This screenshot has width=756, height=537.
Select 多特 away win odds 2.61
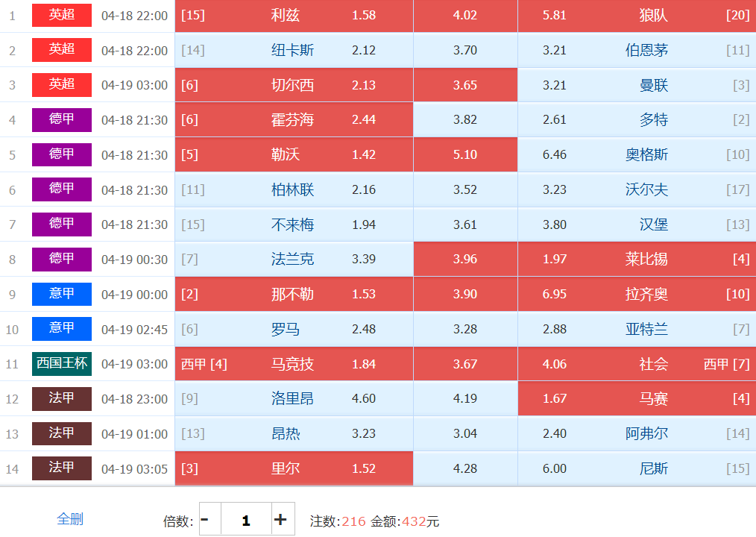pos(637,120)
